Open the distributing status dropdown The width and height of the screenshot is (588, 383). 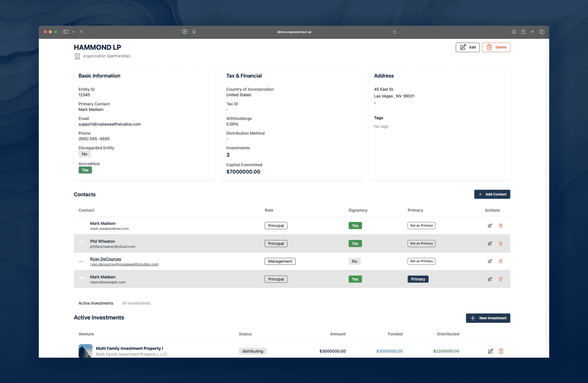click(252, 351)
